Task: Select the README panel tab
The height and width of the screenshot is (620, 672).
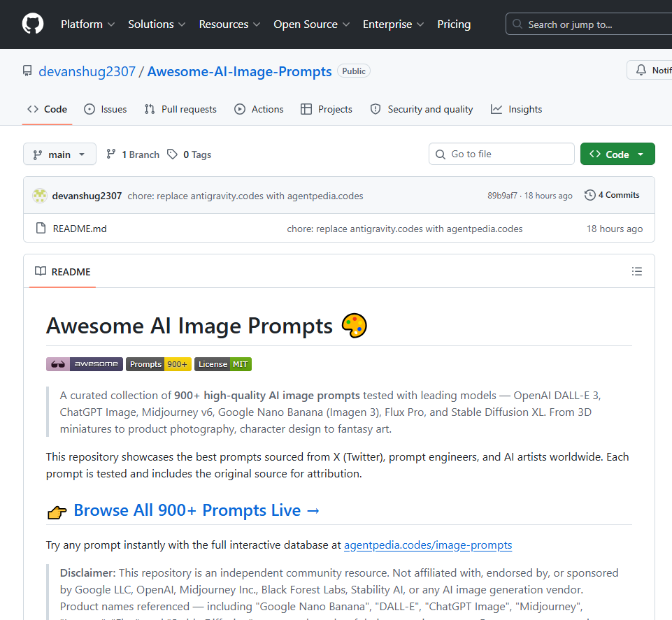Action: [x=62, y=272]
